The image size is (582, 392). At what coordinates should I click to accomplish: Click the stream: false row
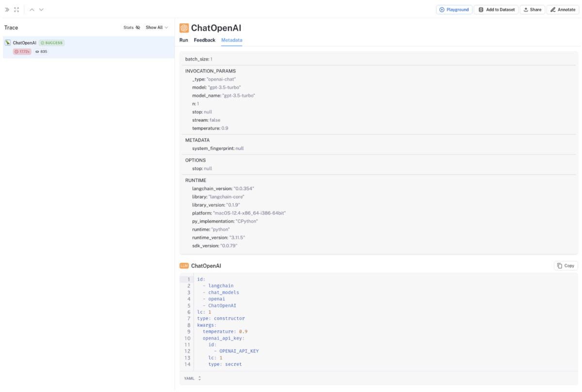click(206, 120)
